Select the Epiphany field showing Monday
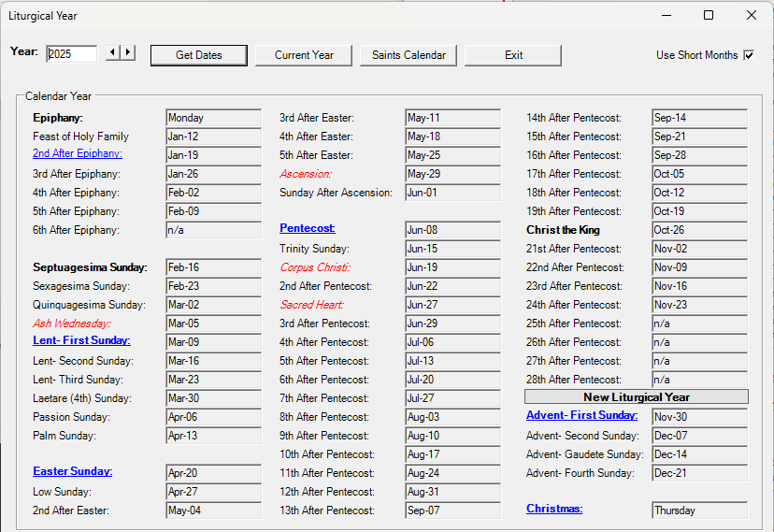 214,118
